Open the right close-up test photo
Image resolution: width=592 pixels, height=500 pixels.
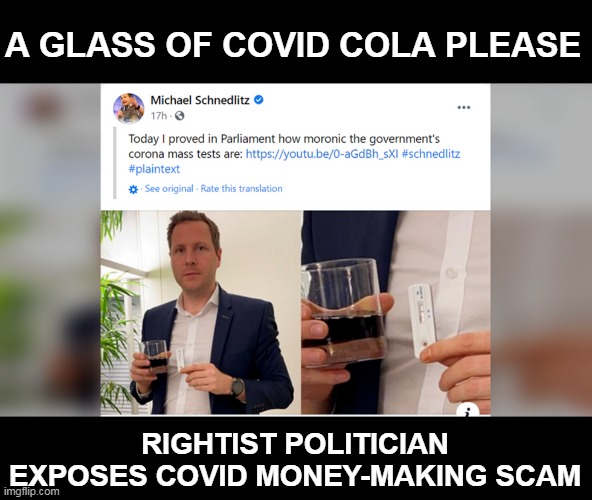[396, 313]
